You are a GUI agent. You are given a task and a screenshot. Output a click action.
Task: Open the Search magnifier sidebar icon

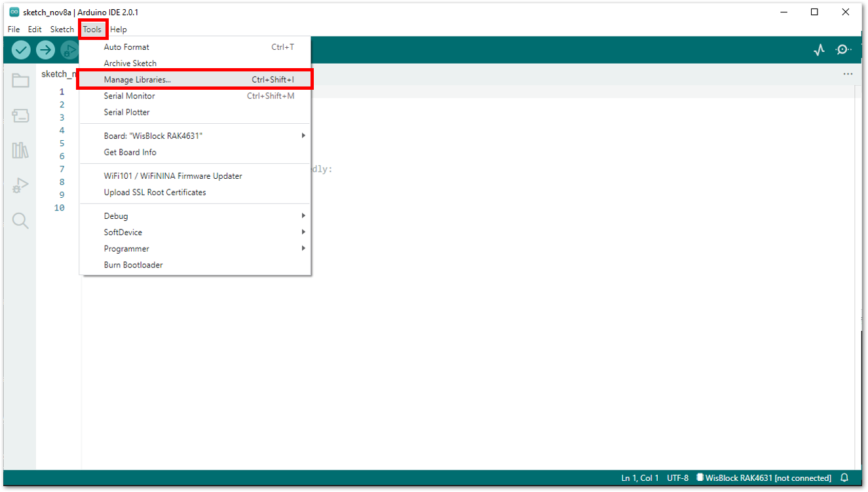pos(20,221)
